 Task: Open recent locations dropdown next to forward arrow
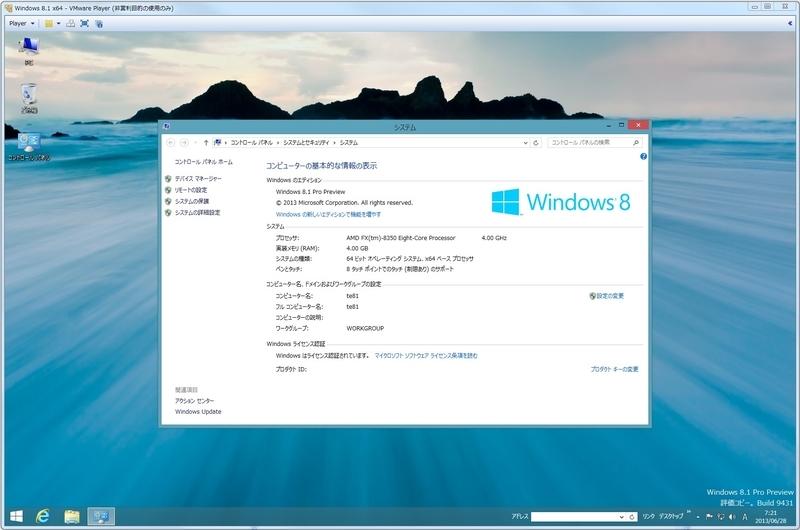click(195, 143)
